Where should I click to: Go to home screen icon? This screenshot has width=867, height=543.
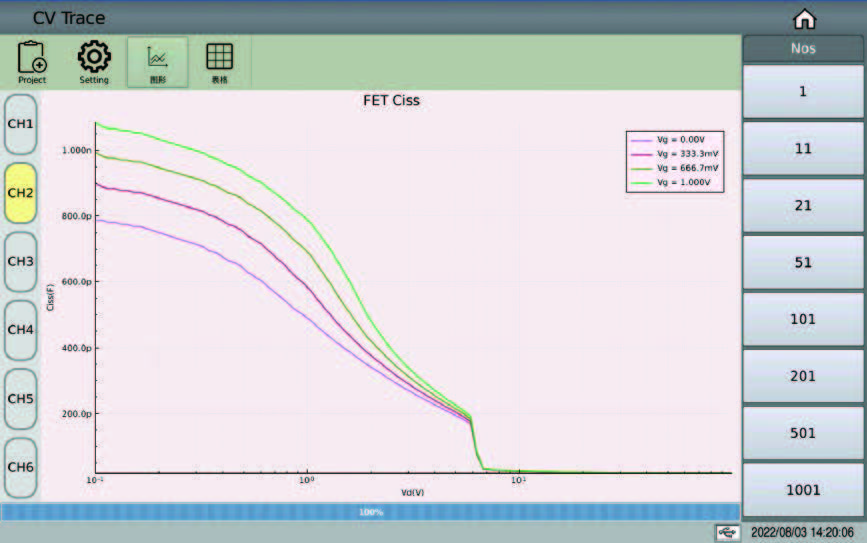804,19
